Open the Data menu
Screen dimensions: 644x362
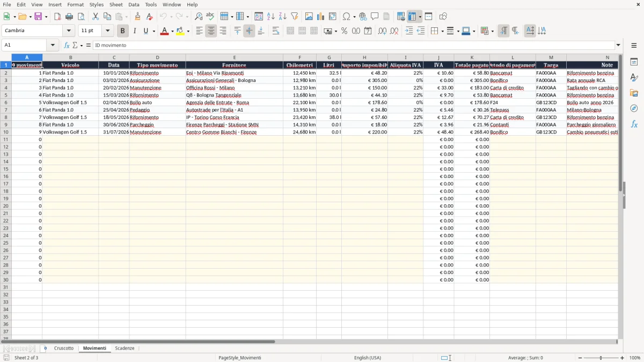click(x=134, y=4)
